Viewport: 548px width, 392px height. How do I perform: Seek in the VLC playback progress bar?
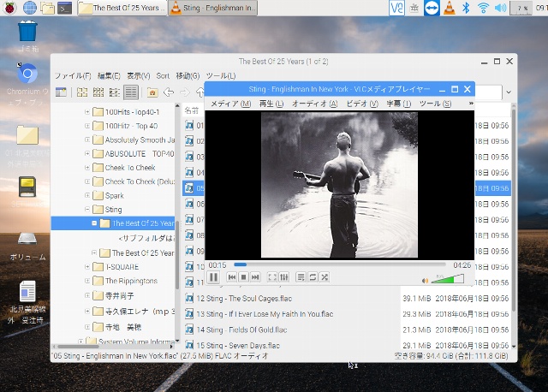[340, 264]
